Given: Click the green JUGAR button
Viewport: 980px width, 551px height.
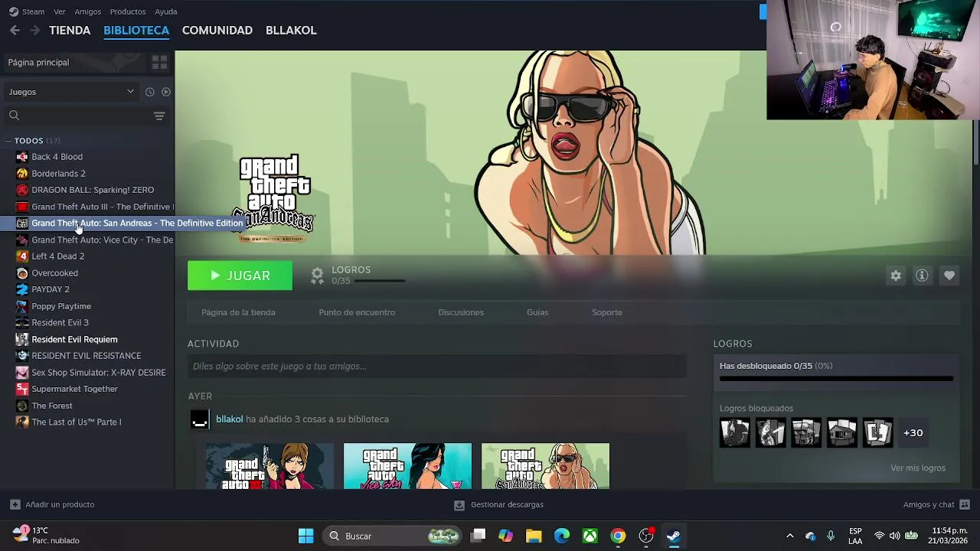Looking at the screenshot, I should click(x=240, y=275).
